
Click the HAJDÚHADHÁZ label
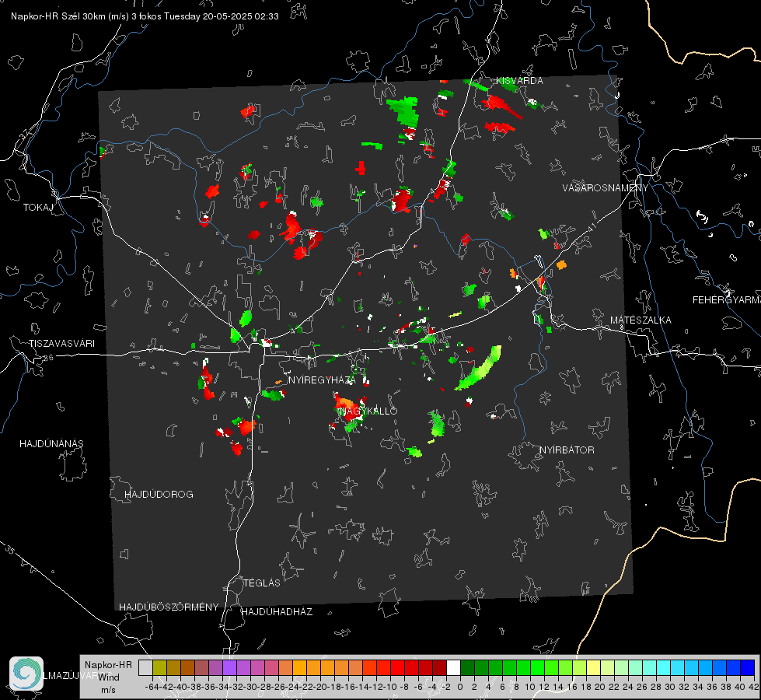pyautogui.click(x=277, y=611)
